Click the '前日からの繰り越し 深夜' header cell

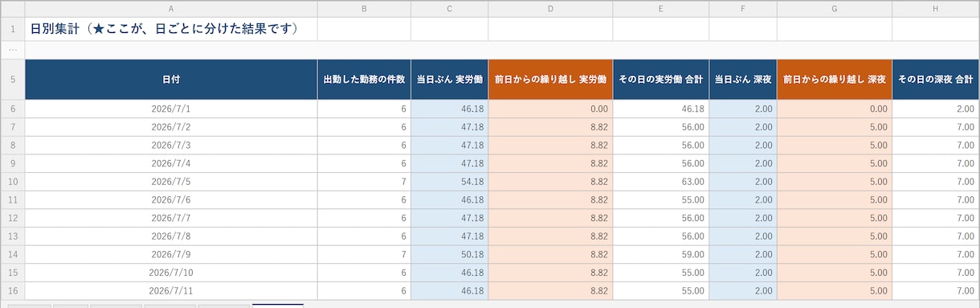[835, 80]
